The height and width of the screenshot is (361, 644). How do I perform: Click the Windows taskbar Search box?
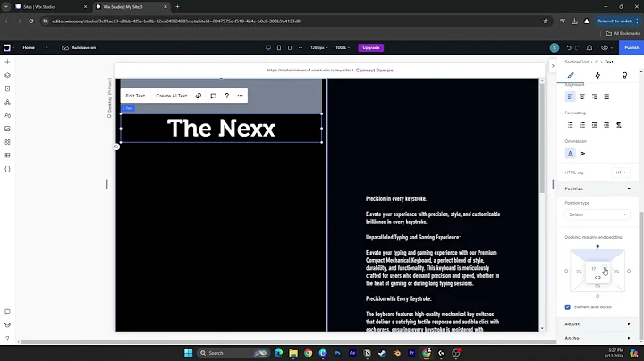coord(233,353)
